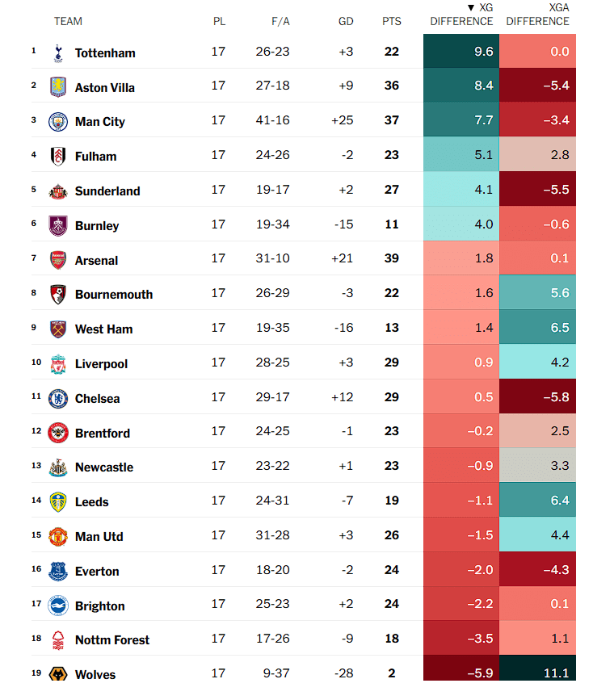Click the Sunderland club crest

point(57,191)
